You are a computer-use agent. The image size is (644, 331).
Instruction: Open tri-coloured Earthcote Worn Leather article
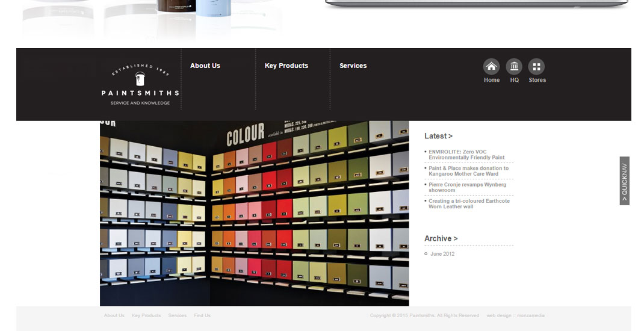click(468, 203)
